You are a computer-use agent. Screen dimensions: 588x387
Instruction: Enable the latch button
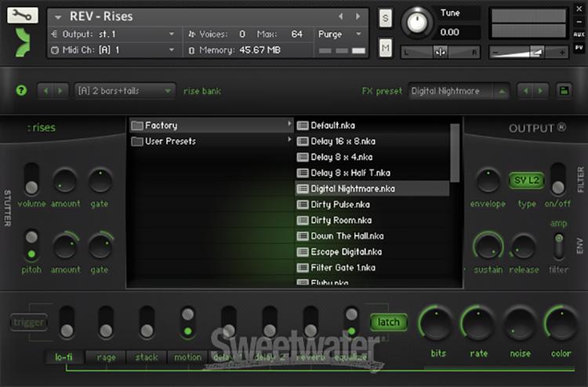coord(388,322)
